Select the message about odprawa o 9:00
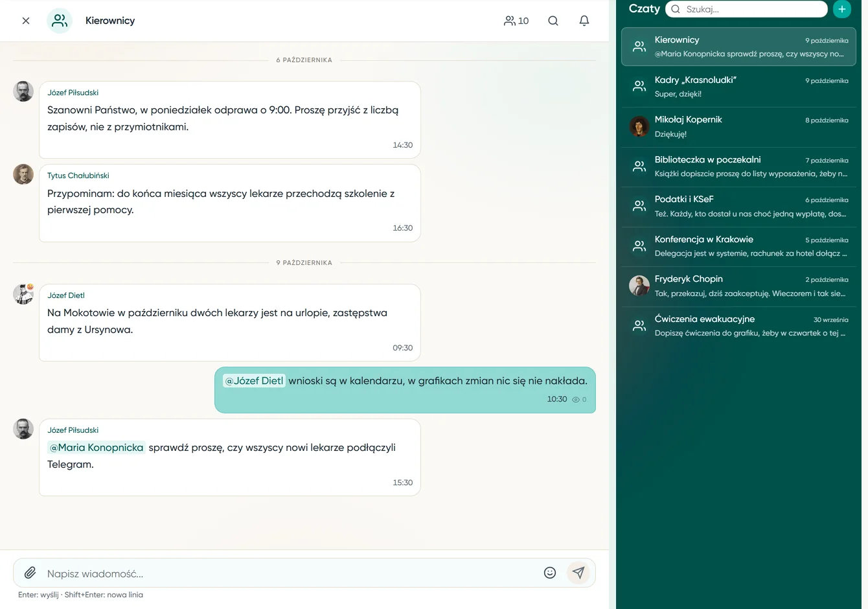The image size is (868, 609). (230, 120)
